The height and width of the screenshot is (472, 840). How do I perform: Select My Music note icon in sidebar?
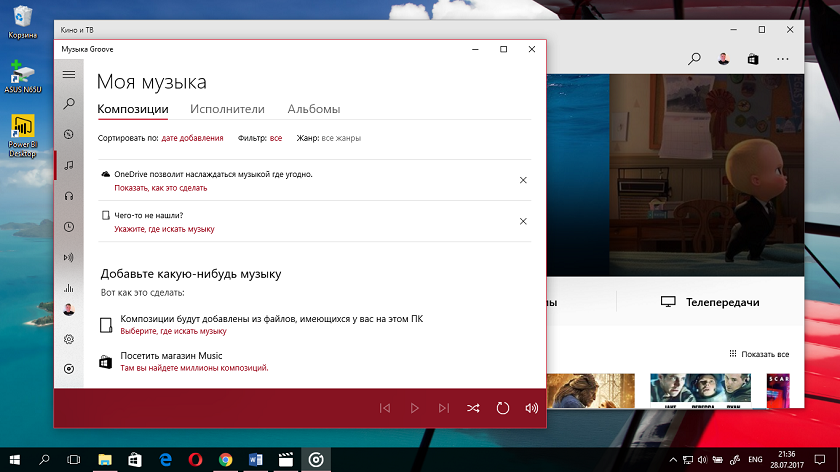(x=69, y=165)
